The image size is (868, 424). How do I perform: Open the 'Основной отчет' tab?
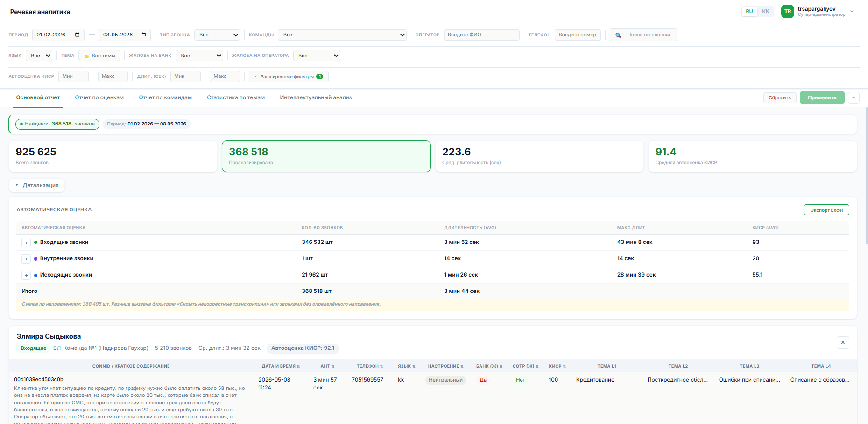coord(38,97)
